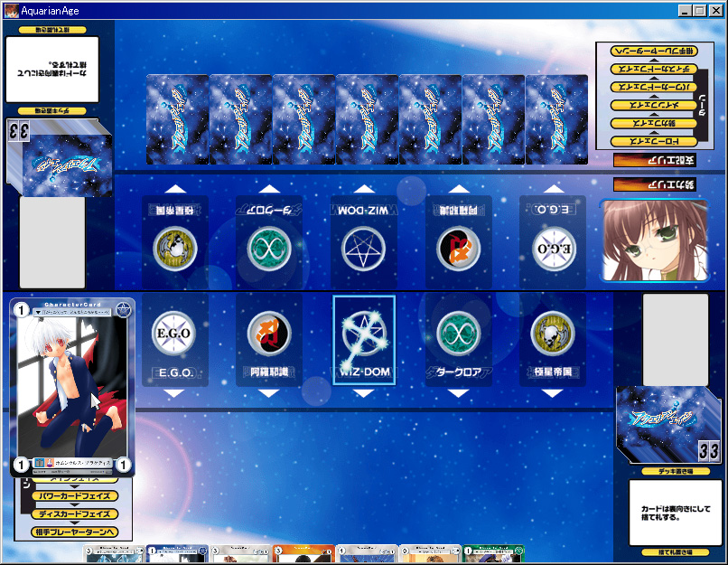Click the highlighted WIZ-DOM pentagram slot
The width and height of the screenshot is (728, 565).
365,340
